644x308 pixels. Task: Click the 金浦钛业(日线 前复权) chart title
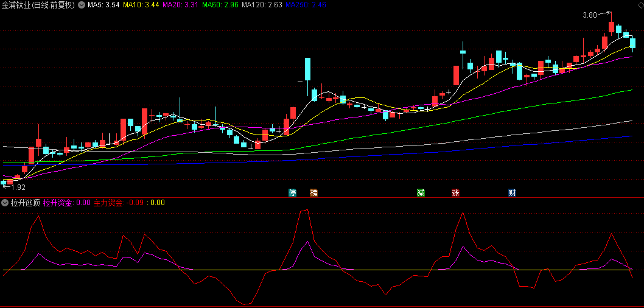[38, 5]
